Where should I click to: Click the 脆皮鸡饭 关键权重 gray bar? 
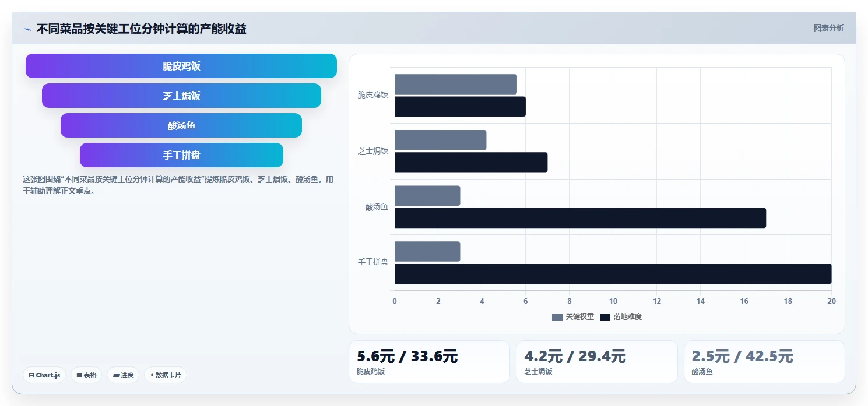click(456, 84)
